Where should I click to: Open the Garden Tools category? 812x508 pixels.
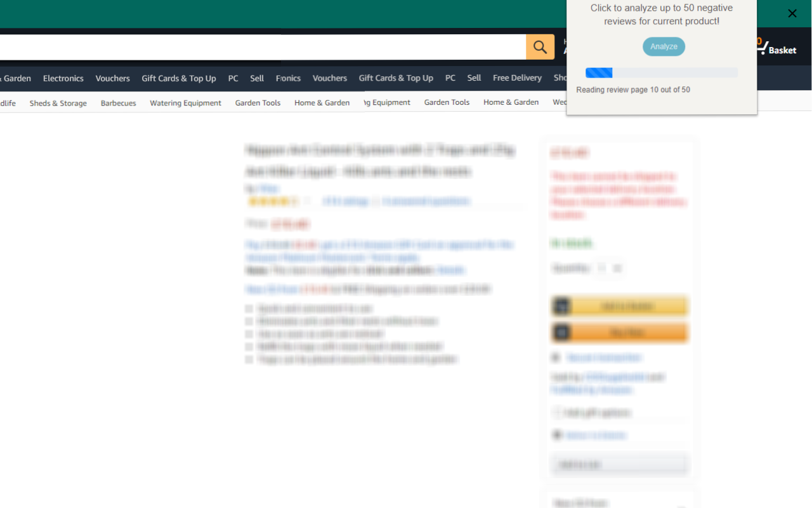(258, 102)
